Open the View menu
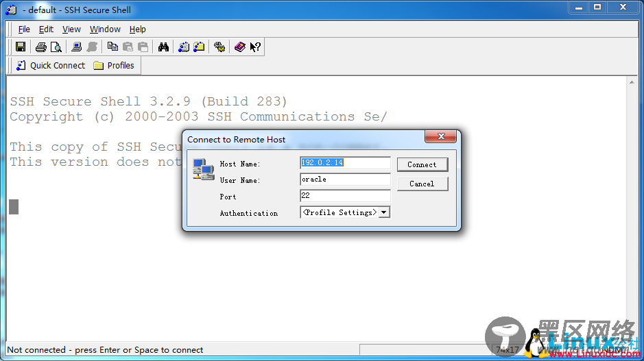Viewport: 644px width, 361px height. coord(71,29)
